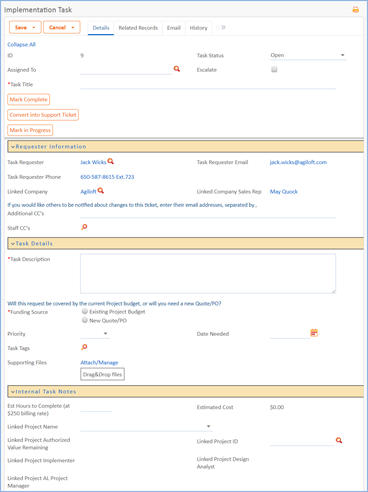
Task: Open Linked Project ID lookup magnifier
Action: [339, 440]
